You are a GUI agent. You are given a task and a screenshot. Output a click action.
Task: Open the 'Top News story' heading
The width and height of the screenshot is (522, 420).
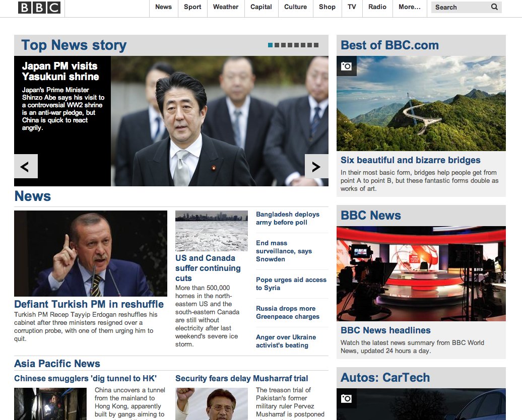tap(74, 45)
